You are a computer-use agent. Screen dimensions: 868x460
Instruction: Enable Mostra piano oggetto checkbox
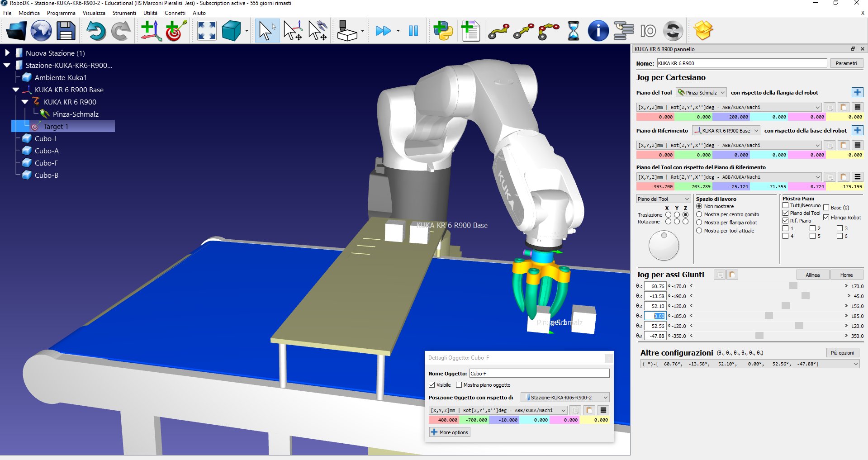459,385
